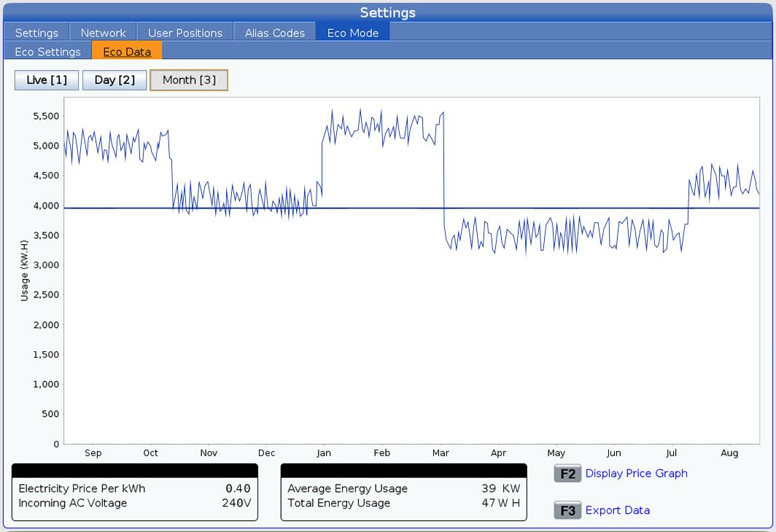Click the Eco Mode tab
Viewport: 776px width, 532px height.
tap(353, 33)
